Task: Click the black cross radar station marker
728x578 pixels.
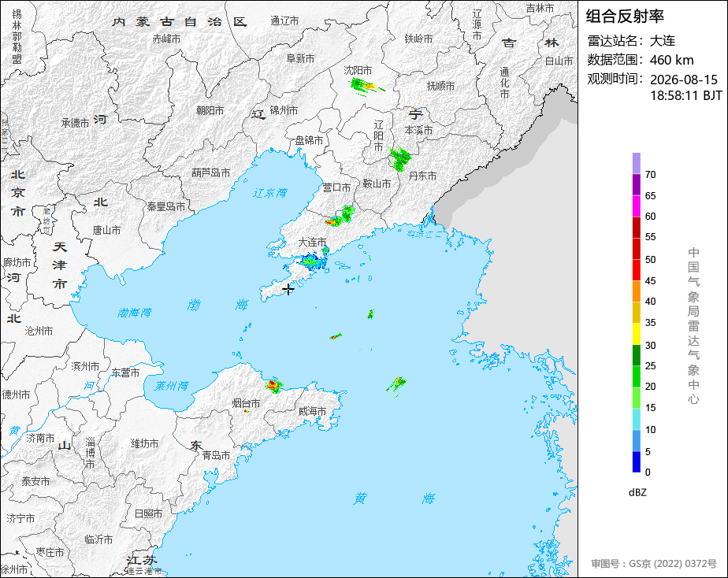Action: pyautogui.click(x=288, y=290)
